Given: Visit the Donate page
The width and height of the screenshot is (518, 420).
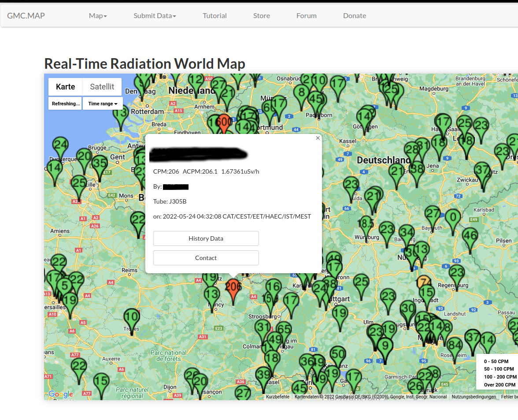Looking at the screenshot, I should [x=355, y=15].
